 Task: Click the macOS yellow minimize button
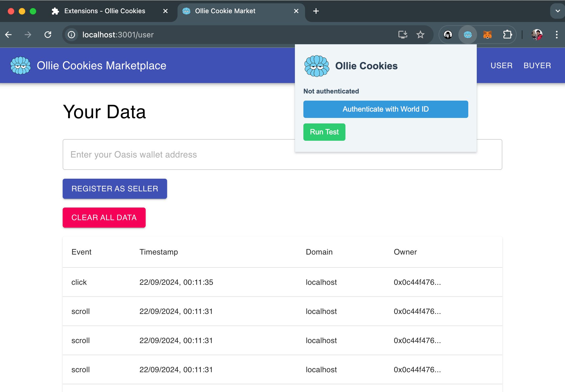tap(22, 11)
